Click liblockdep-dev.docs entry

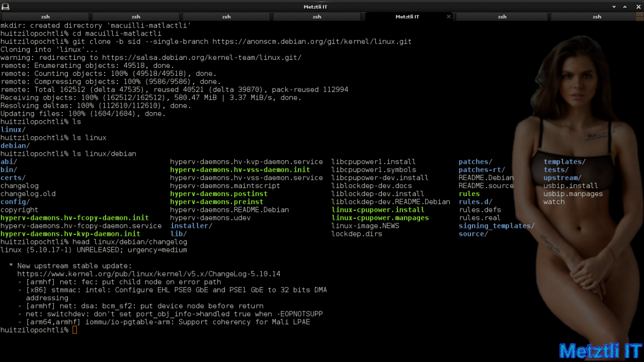(x=371, y=186)
